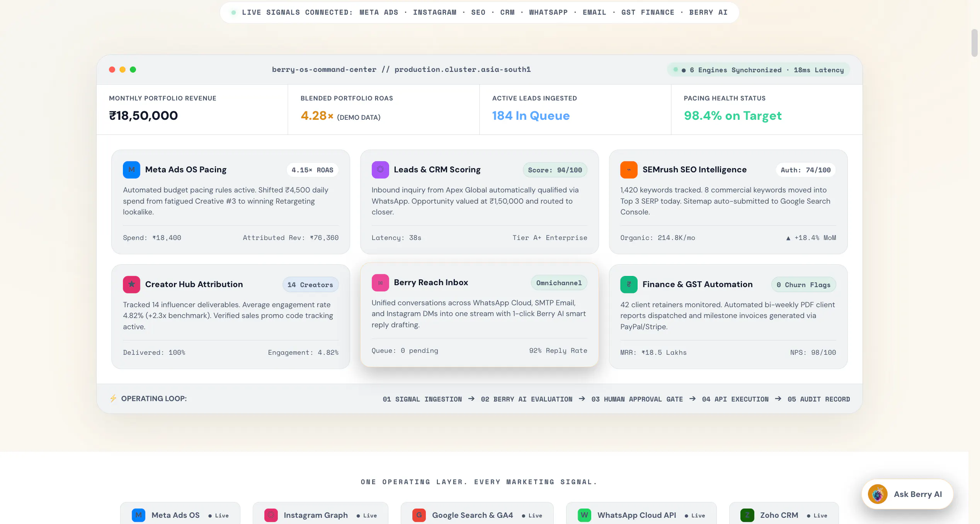Click the Instagram Graph integration icon
The height and width of the screenshot is (524, 980).
point(271,515)
